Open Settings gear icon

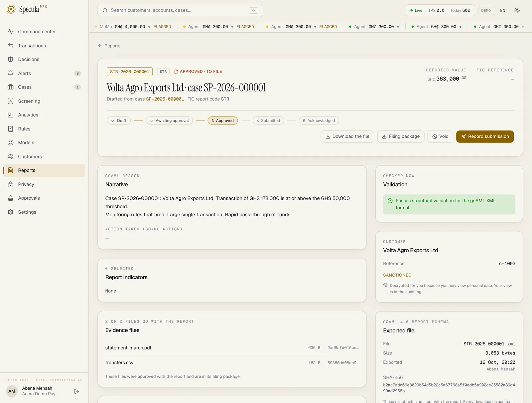11,212
